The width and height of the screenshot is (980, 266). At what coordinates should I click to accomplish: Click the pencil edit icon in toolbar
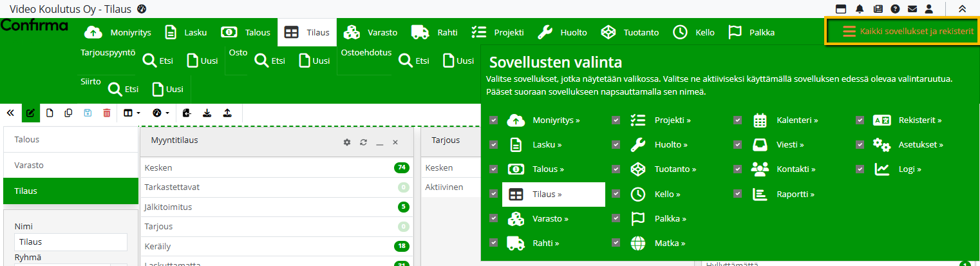tap(30, 113)
